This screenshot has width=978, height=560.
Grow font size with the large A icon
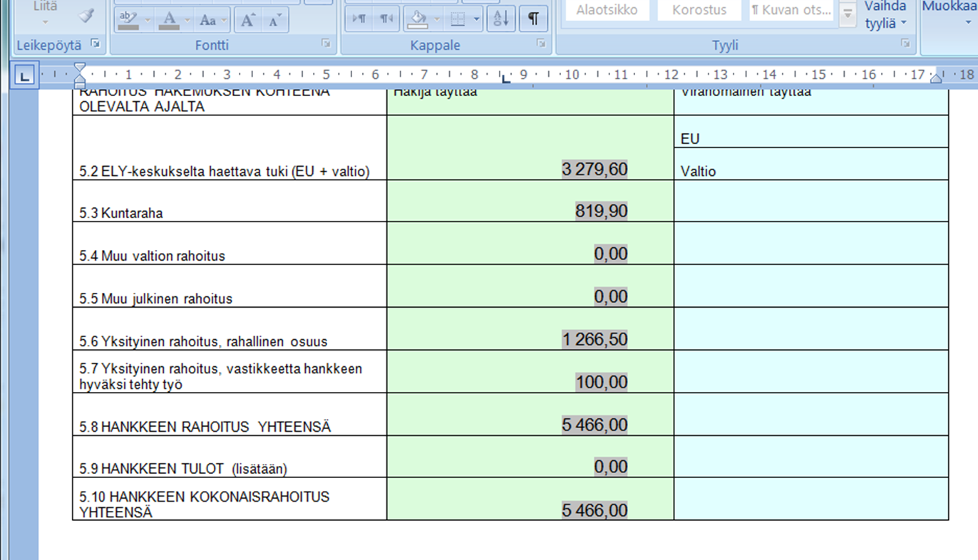247,20
